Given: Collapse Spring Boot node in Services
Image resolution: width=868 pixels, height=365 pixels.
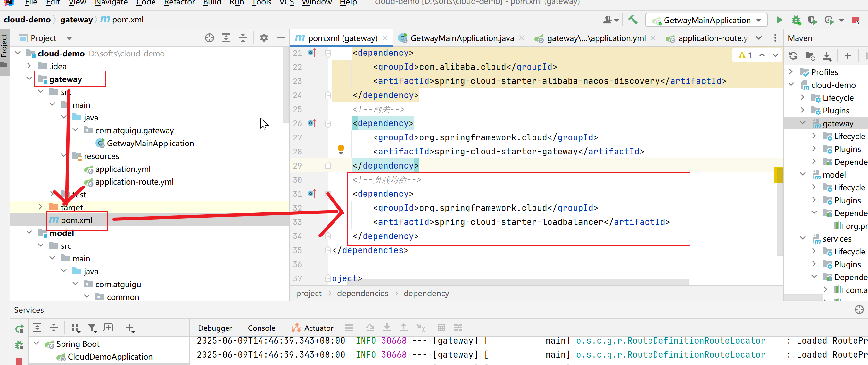Looking at the screenshot, I should 37,344.
